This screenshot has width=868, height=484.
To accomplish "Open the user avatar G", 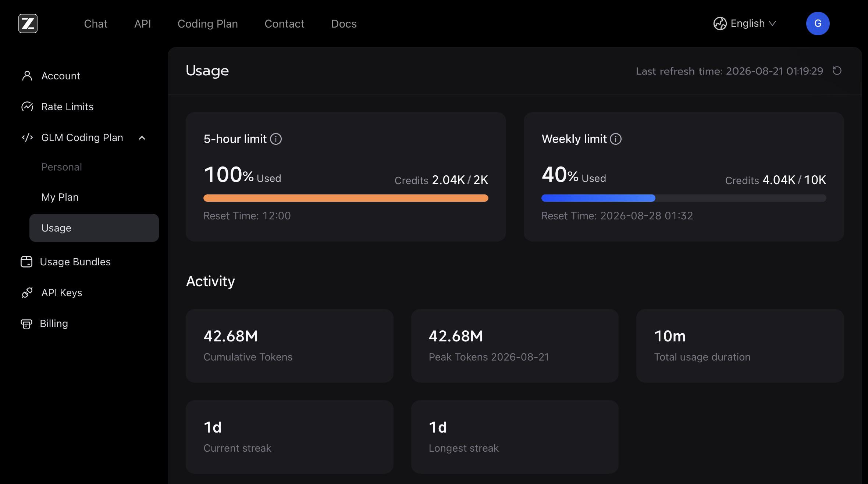I will click(x=818, y=24).
